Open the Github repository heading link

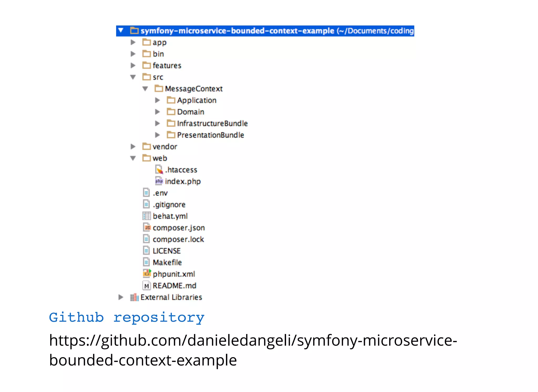point(127,317)
